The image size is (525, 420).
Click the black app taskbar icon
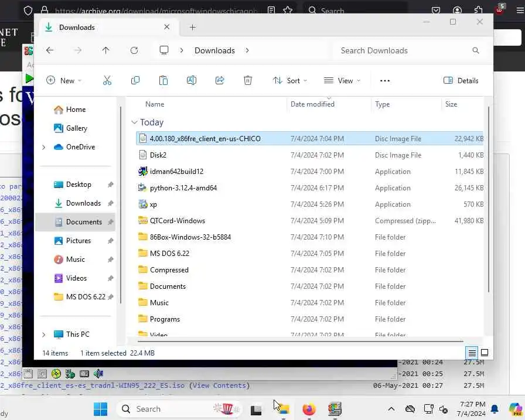[256, 409]
